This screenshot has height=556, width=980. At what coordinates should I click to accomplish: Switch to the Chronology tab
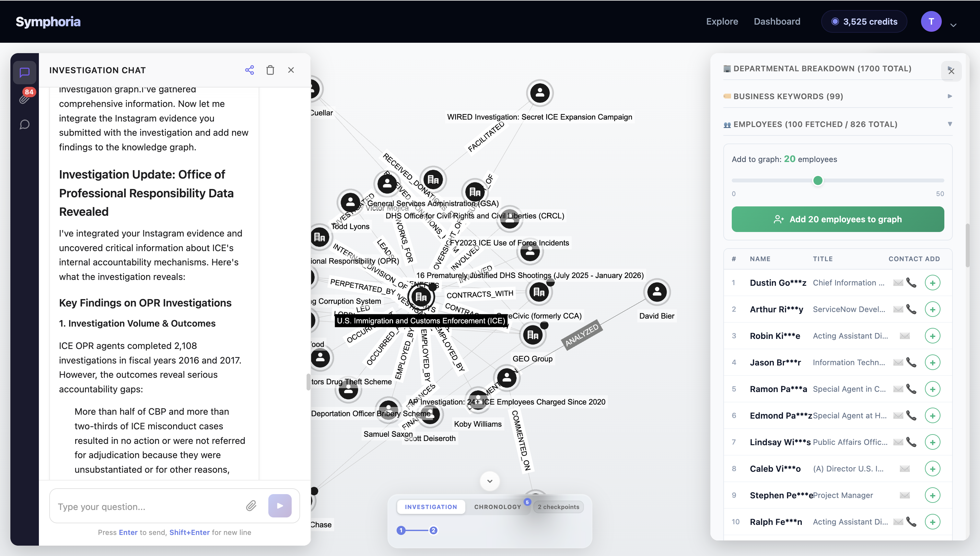coord(497,507)
